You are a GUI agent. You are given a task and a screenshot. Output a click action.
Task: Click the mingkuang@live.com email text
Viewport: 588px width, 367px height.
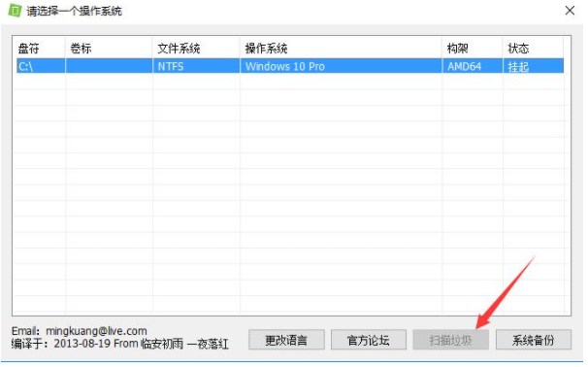tap(96, 331)
